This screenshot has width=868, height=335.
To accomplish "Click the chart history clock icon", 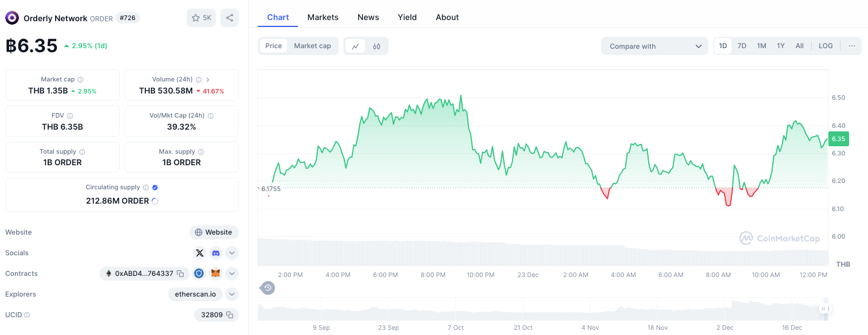I will coord(268,288).
